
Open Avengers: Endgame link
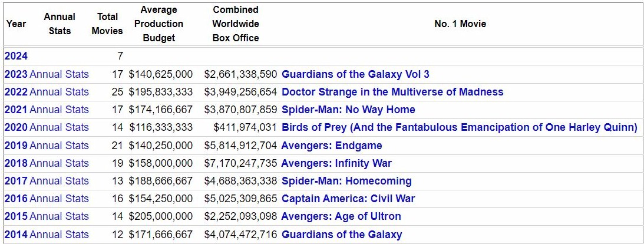332,146
